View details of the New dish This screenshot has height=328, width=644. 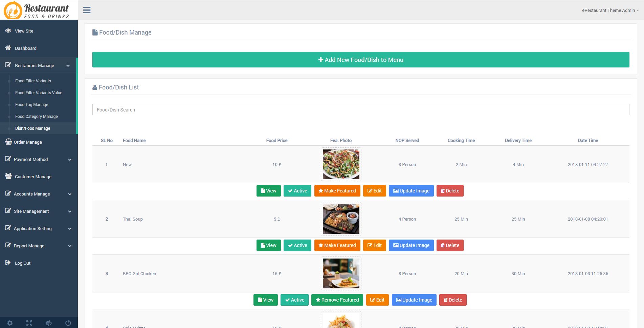269,191
